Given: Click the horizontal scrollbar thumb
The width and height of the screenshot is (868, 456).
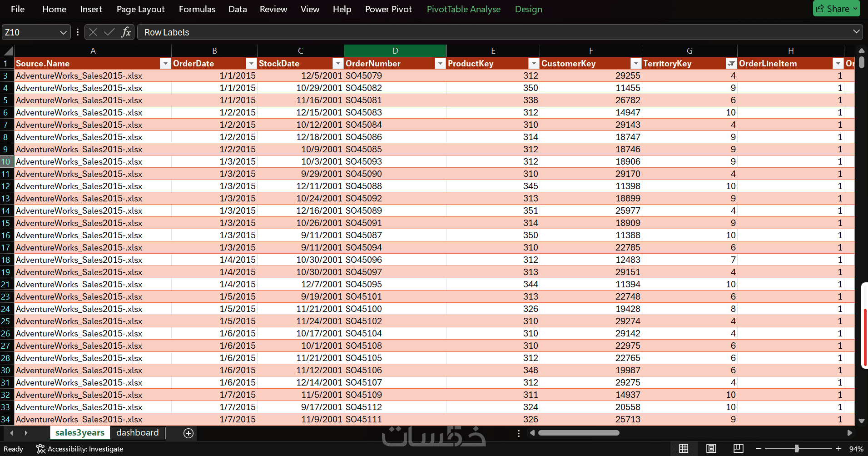Looking at the screenshot, I should pyautogui.click(x=579, y=433).
